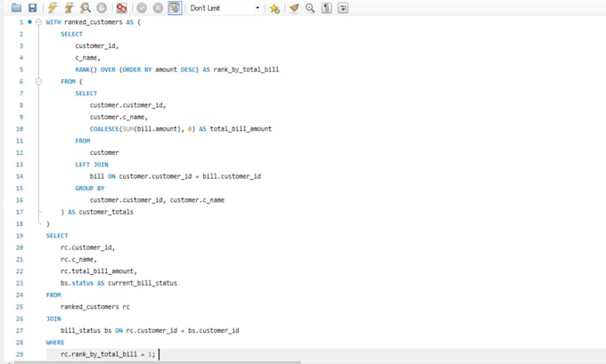Run Explain on current statement

point(85,8)
